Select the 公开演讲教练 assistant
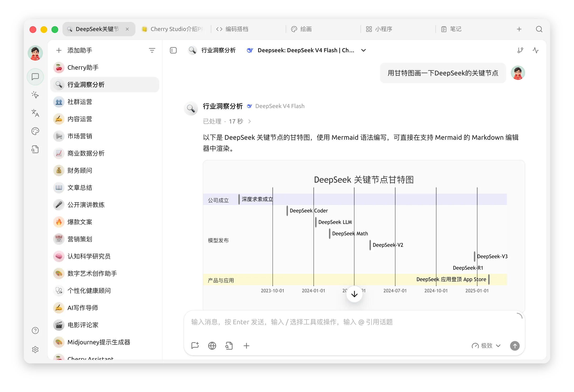The image size is (574, 392). point(105,205)
